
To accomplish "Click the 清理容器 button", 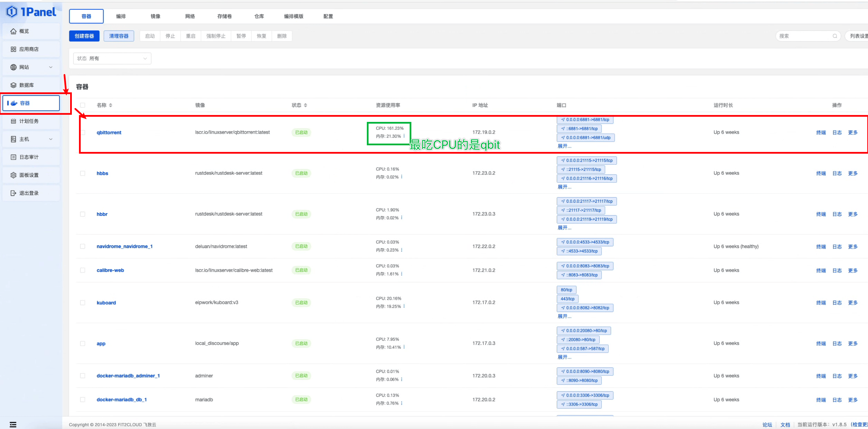I will click(x=119, y=36).
